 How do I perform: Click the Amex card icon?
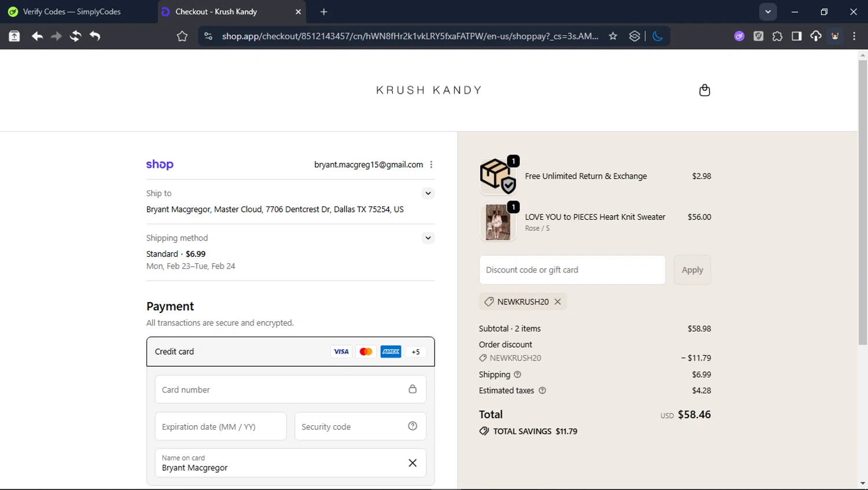pyautogui.click(x=391, y=351)
